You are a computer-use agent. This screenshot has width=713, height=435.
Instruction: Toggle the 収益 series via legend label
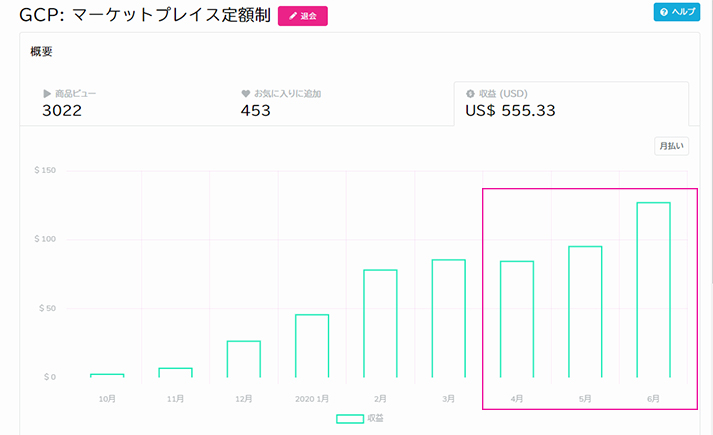[x=375, y=418]
